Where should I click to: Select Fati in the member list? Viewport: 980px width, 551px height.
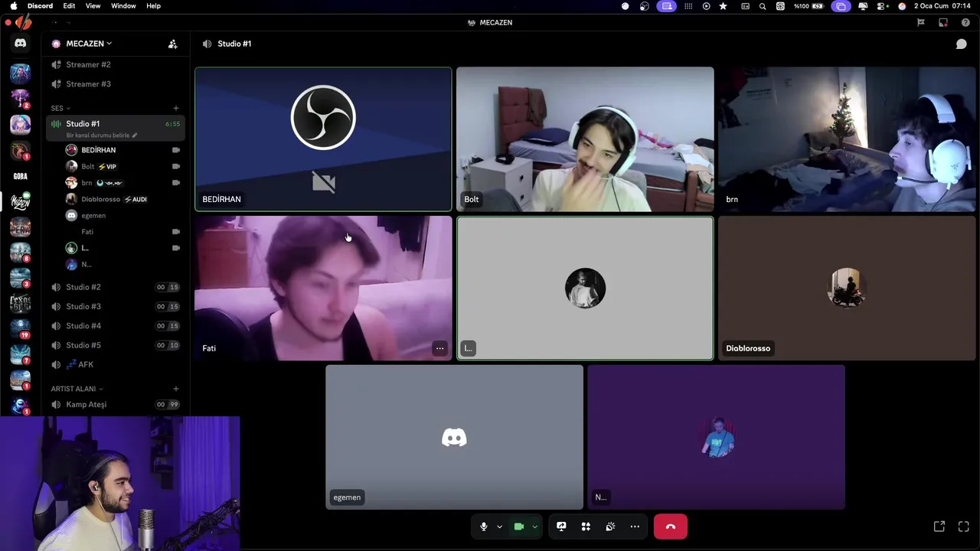pos(123,232)
